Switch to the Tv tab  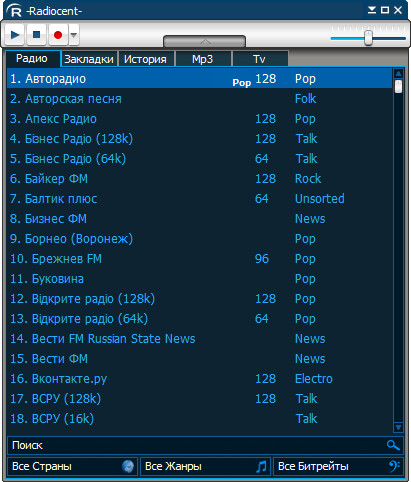tap(260, 59)
